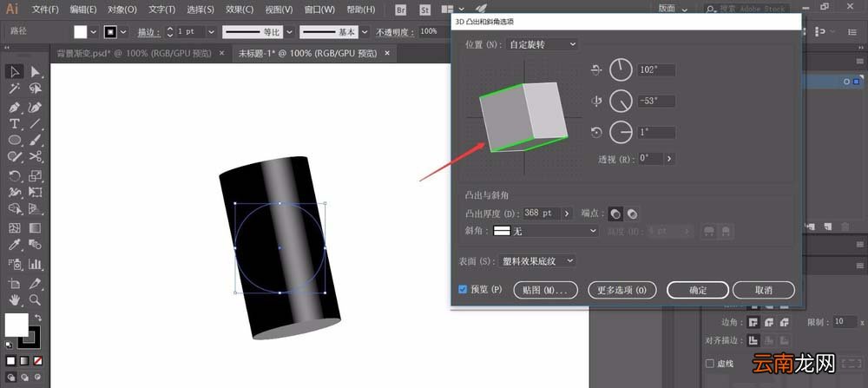
Task: Open the 效果(C) menu
Action: [x=240, y=10]
